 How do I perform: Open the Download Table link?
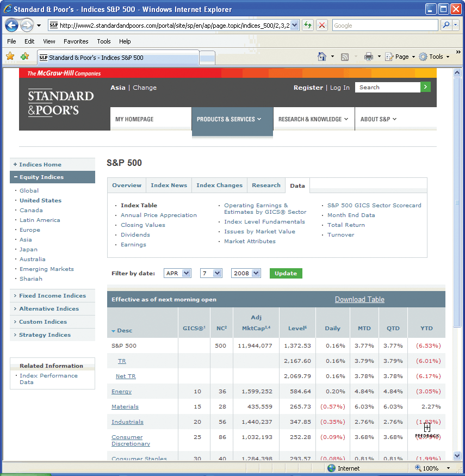pyautogui.click(x=359, y=299)
